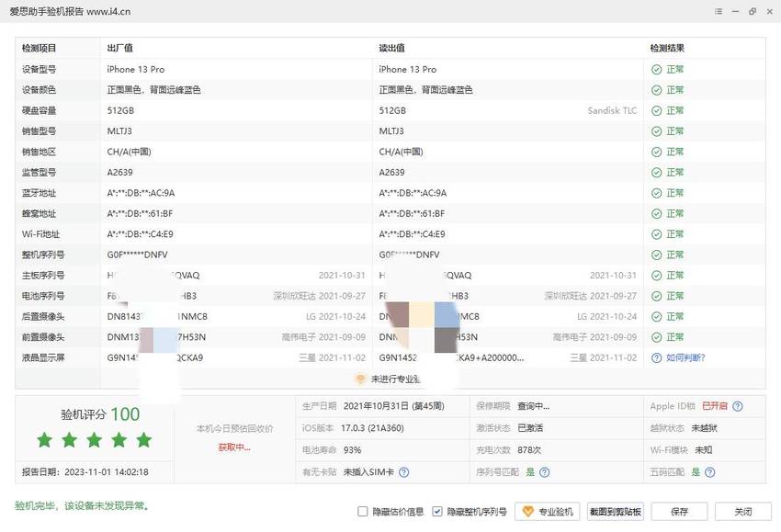Viewport: 781px width, 532px height.
Task: Click the green check icon for 监管型号 row
Action: pyautogui.click(x=656, y=173)
